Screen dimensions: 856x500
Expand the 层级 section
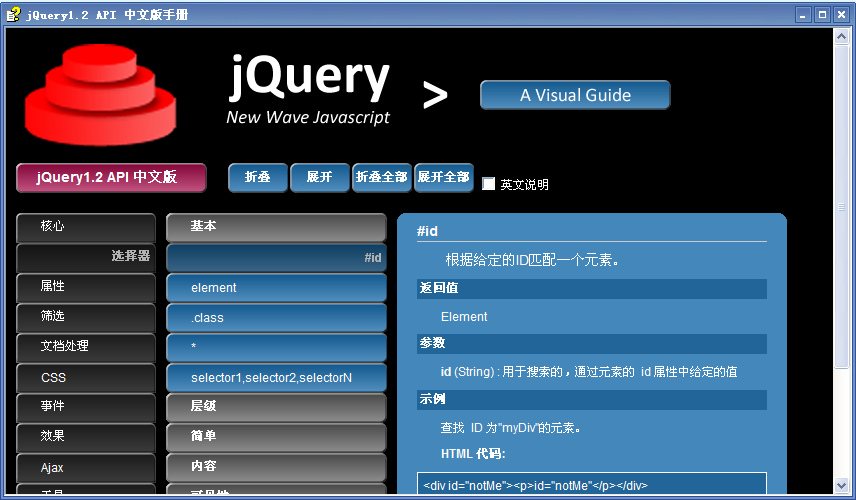[x=276, y=407]
